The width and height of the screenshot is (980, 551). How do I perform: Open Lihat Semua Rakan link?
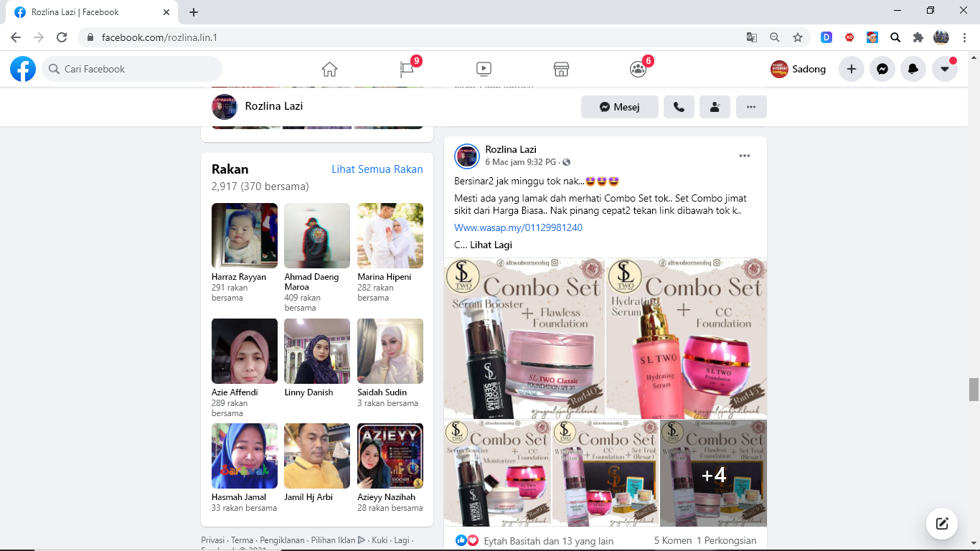click(x=377, y=169)
